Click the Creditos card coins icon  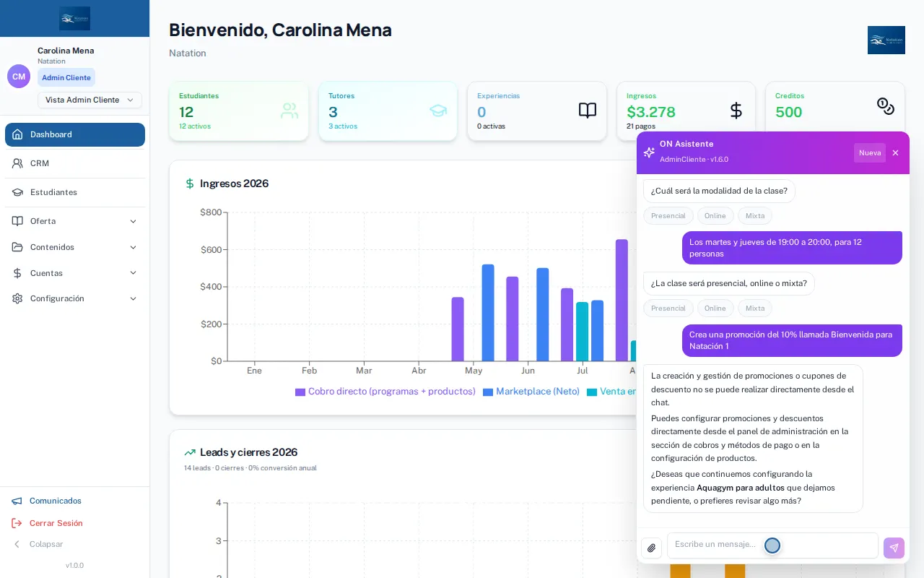tap(886, 106)
